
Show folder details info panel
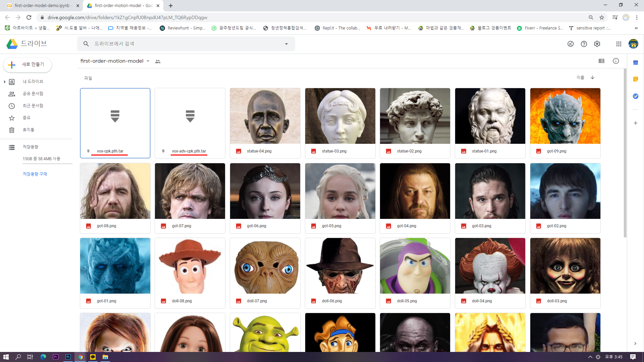[x=616, y=61]
